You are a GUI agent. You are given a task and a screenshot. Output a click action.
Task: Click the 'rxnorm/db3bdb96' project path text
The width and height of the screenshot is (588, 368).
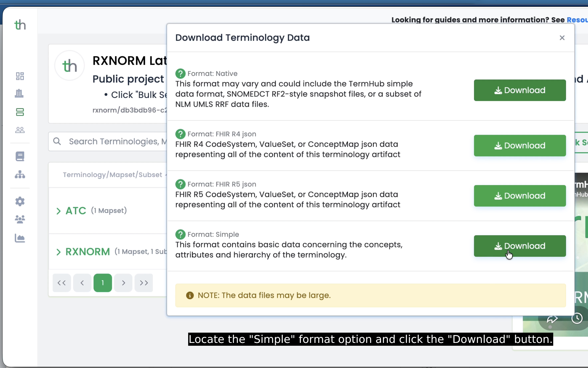click(x=130, y=110)
